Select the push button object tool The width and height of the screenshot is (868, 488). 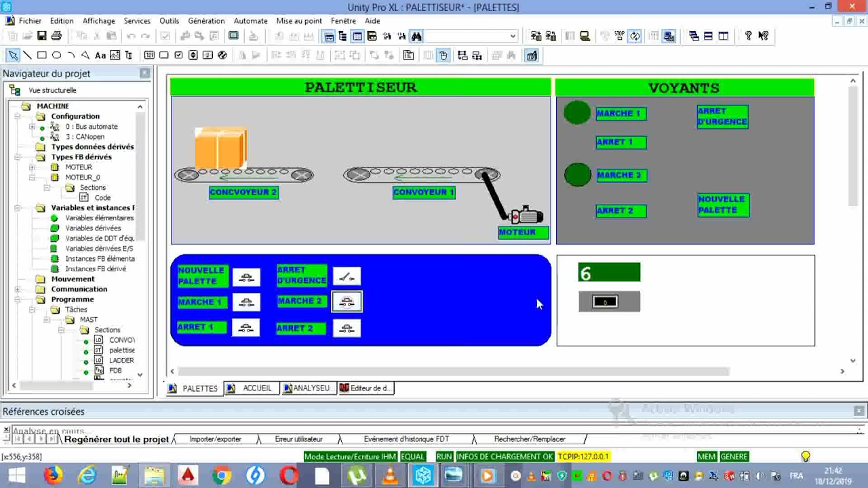(164, 56)
